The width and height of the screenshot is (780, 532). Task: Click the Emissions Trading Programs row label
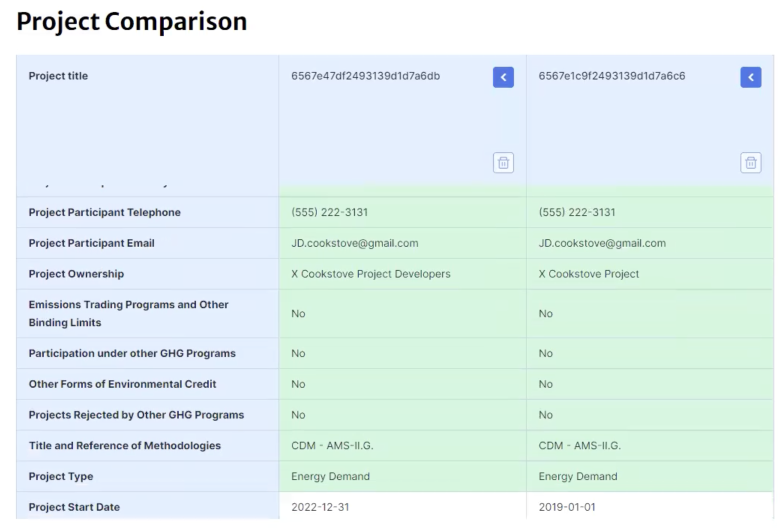pyautogui.click(x=128, y=313)
